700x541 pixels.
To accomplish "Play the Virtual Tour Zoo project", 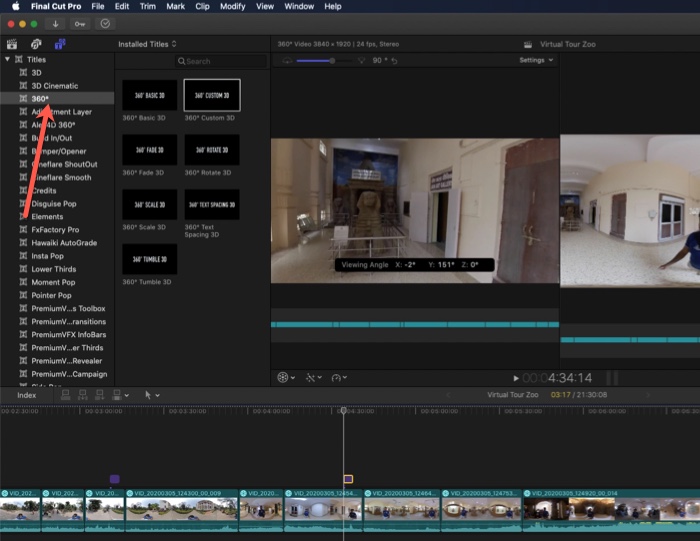I will pos(516,378).
